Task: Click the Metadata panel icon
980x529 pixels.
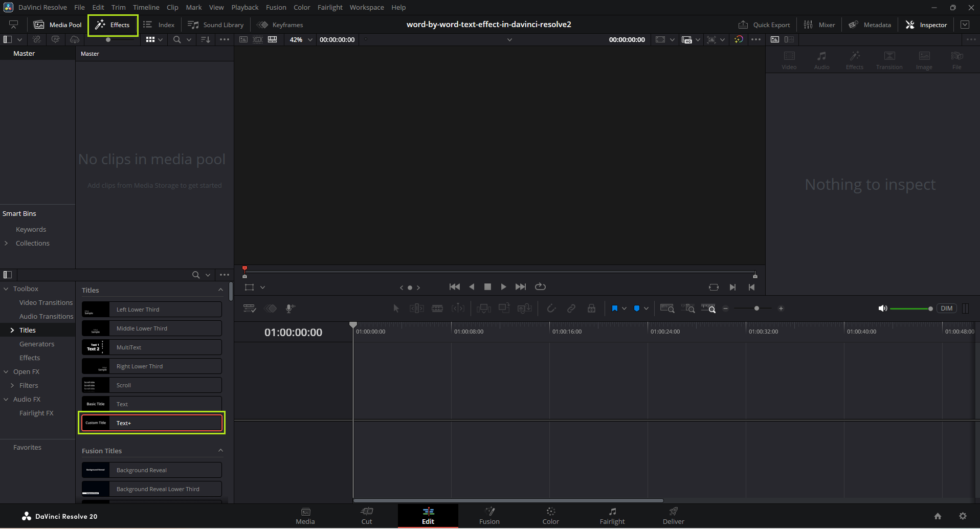Action: click(853, 25)
